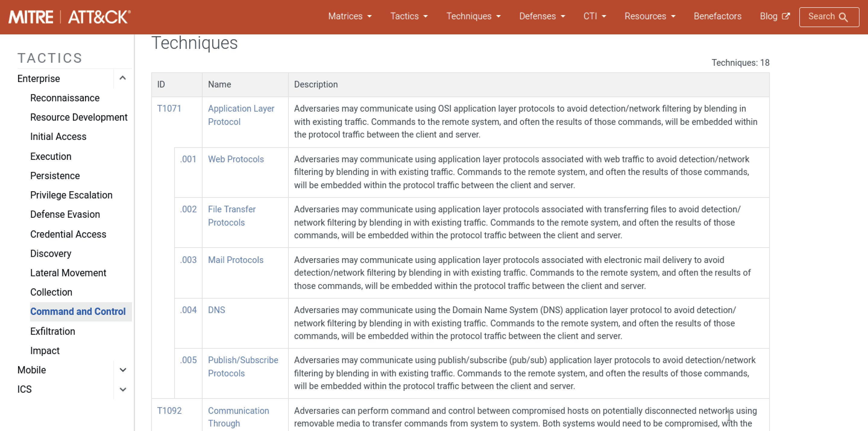Screen dimensions: 868x431
Task: Open the Tactics dropdown menu
Action: tap(409, 16)
